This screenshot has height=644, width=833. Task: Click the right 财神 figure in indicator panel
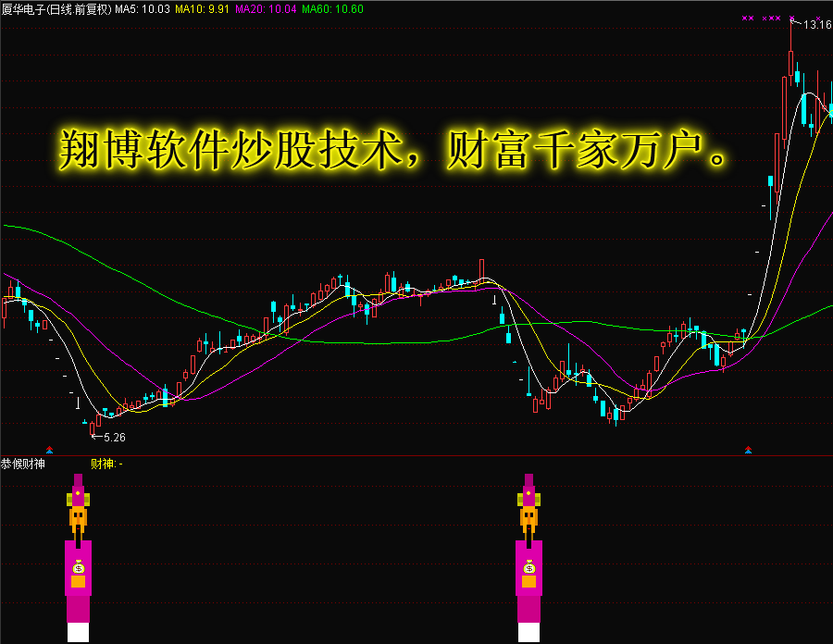click(x=528, y=555)
